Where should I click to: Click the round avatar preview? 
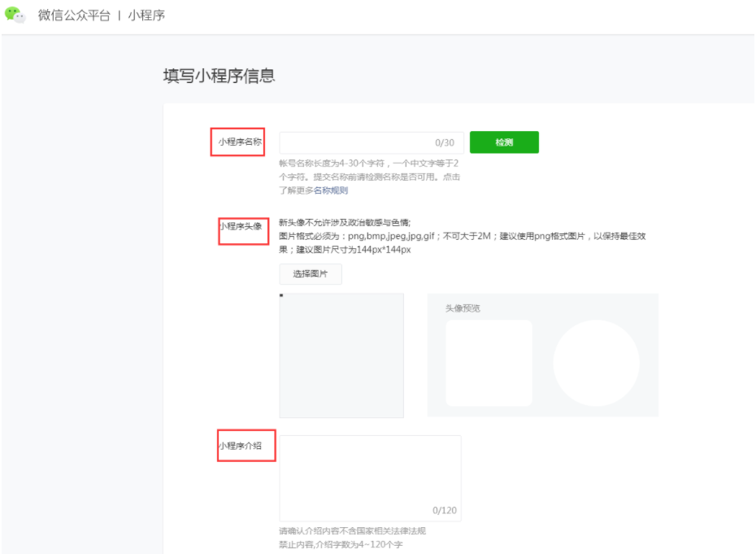point(597,362)
